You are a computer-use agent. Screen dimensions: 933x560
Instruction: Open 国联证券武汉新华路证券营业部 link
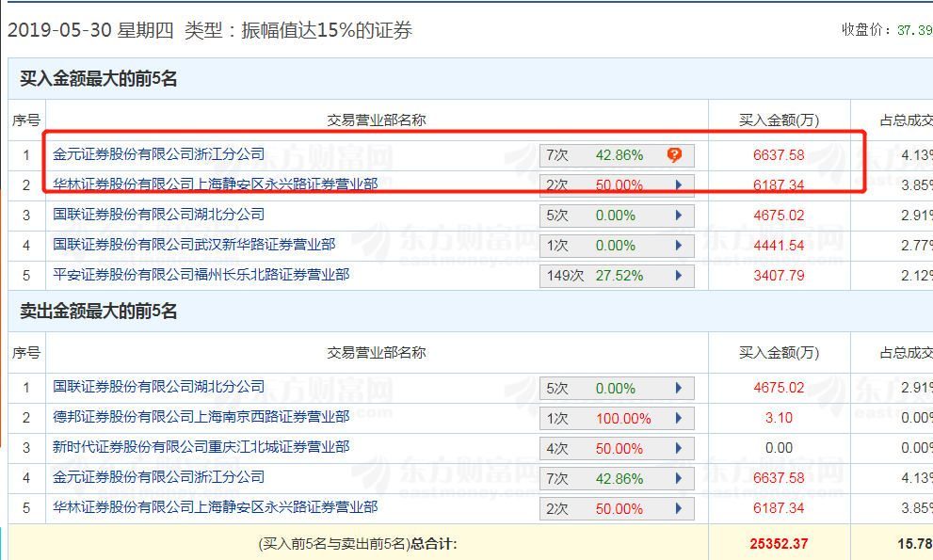pos(194,245)
